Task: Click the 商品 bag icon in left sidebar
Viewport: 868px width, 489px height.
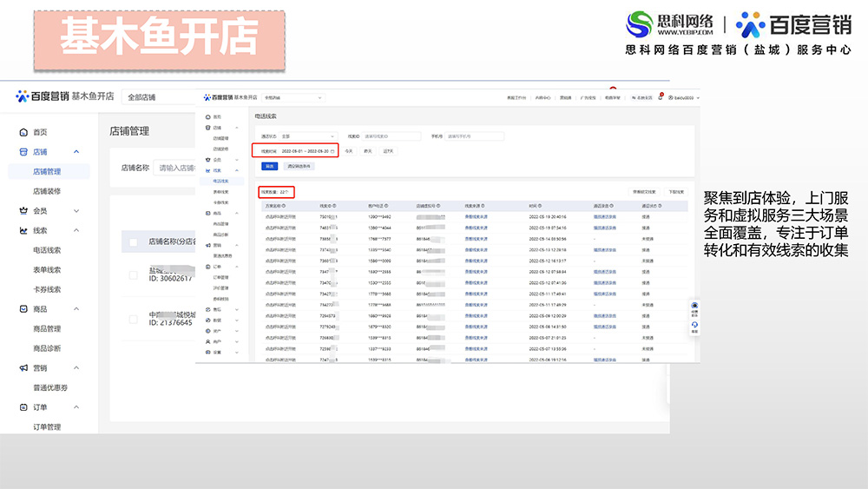Action: [23, 309]
